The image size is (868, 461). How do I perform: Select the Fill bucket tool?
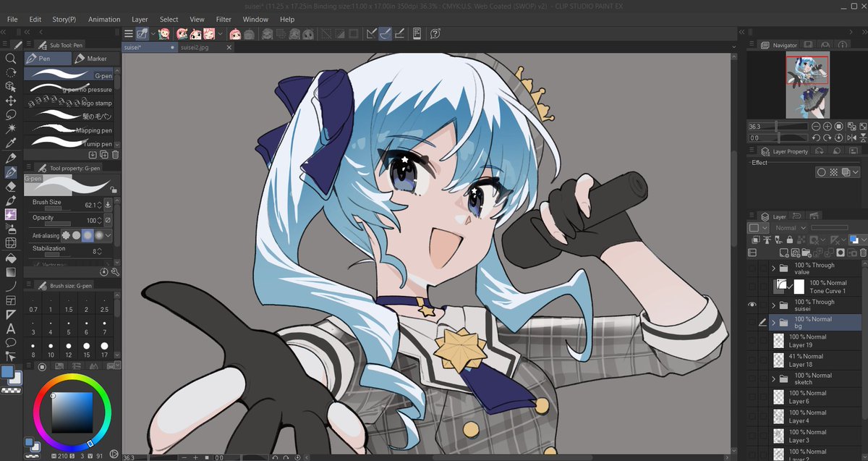[x=11, y=258]
